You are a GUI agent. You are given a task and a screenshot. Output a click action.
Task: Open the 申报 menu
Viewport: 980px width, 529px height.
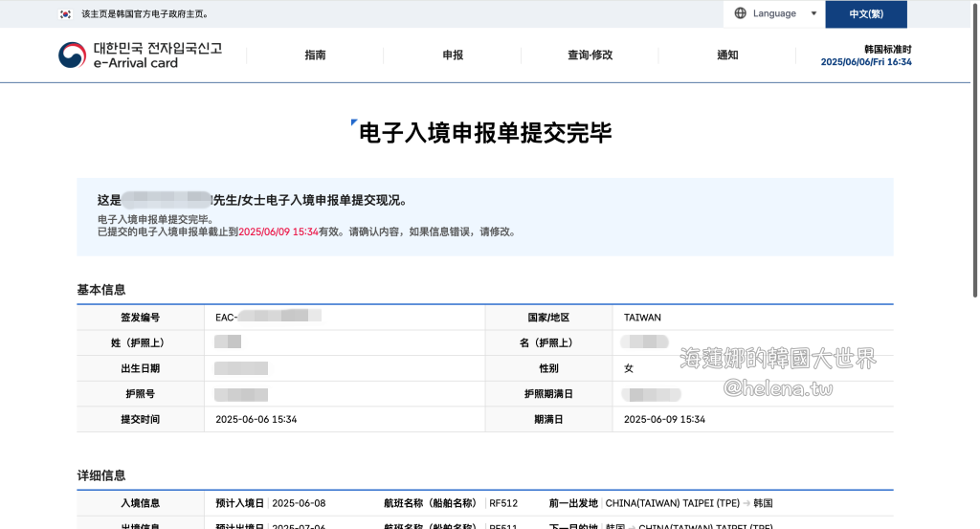[x=453, y=55]
